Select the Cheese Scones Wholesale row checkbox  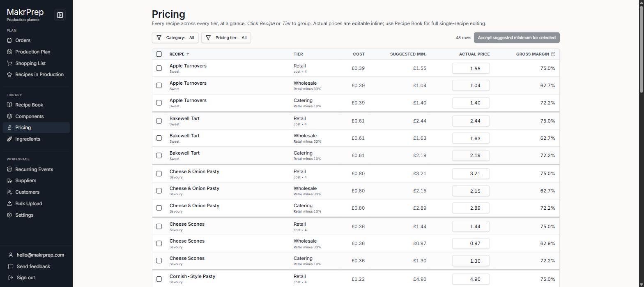(x=159, y=243)
